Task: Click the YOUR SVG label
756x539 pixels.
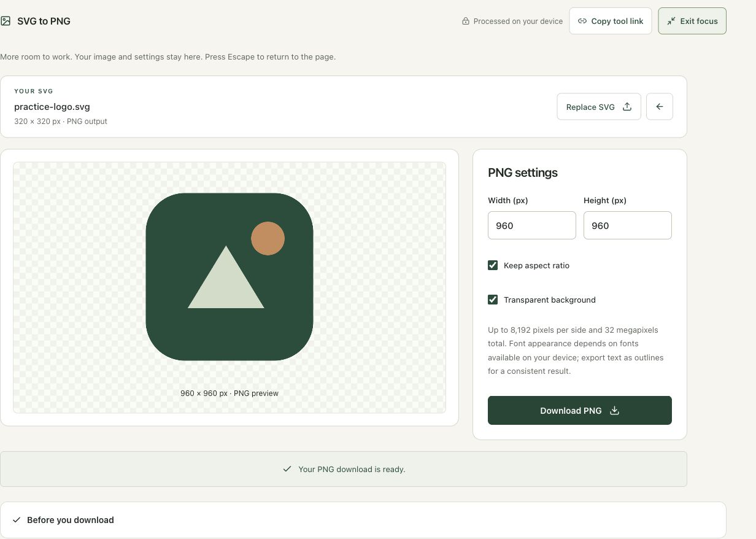Action: point(34,91)
